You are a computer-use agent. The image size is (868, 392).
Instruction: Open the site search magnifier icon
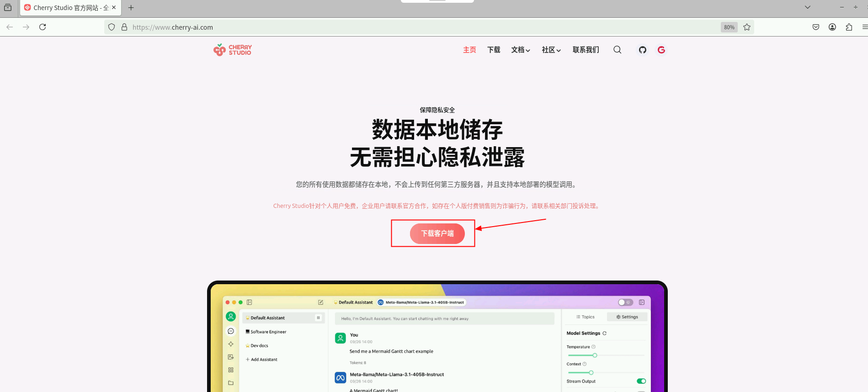(617, 50)
